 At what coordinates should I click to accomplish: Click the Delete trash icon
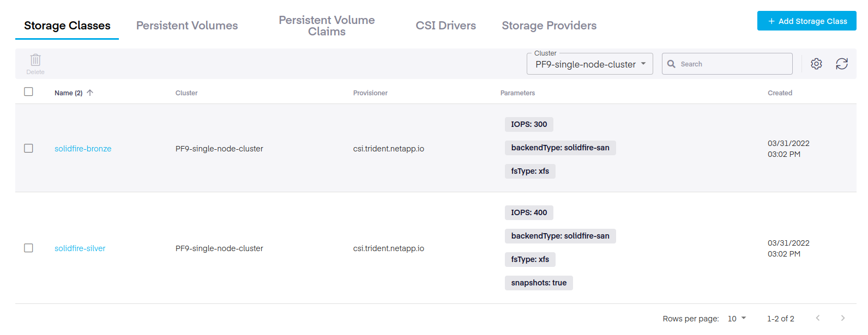[35, 60]
